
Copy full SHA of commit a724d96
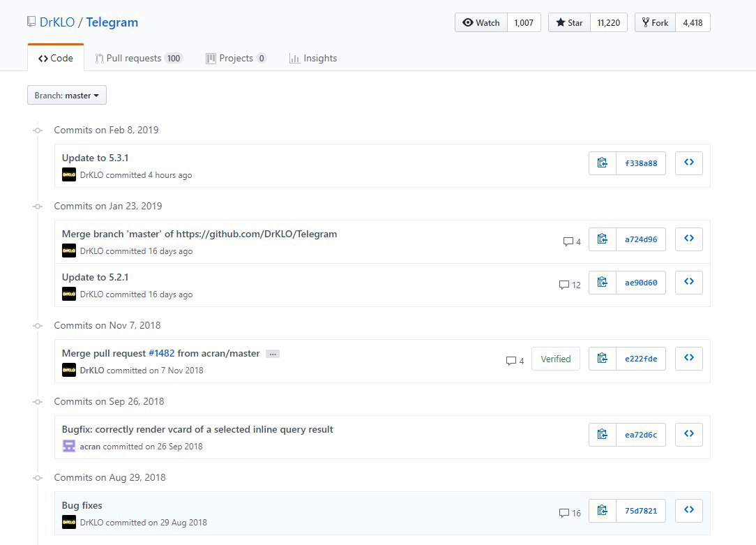[x=603, y=239]
